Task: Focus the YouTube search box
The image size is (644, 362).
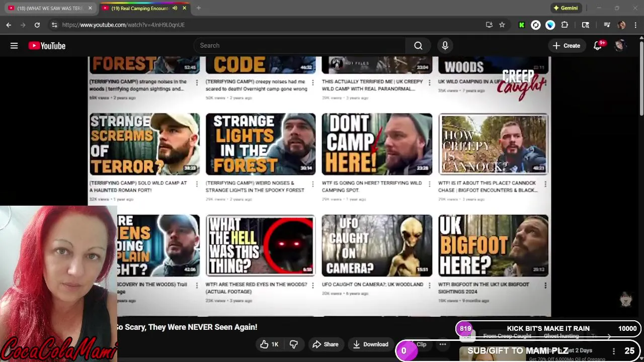Action: coord(299,46)
